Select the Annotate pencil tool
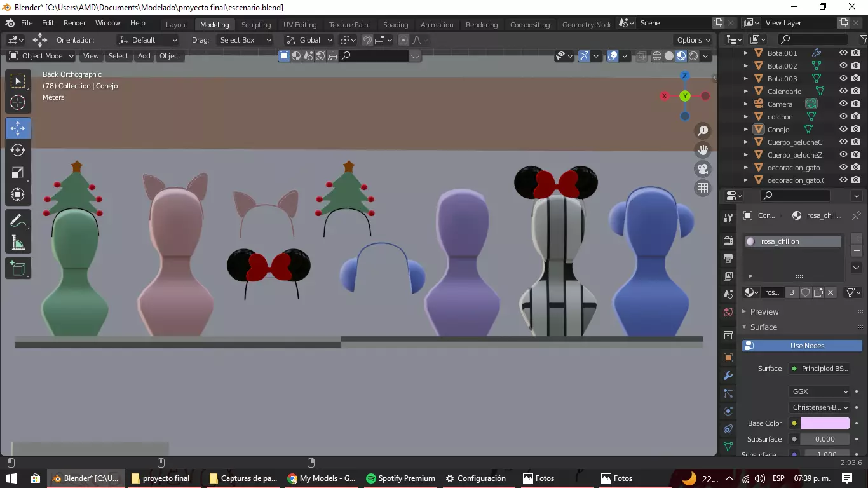 18,220
